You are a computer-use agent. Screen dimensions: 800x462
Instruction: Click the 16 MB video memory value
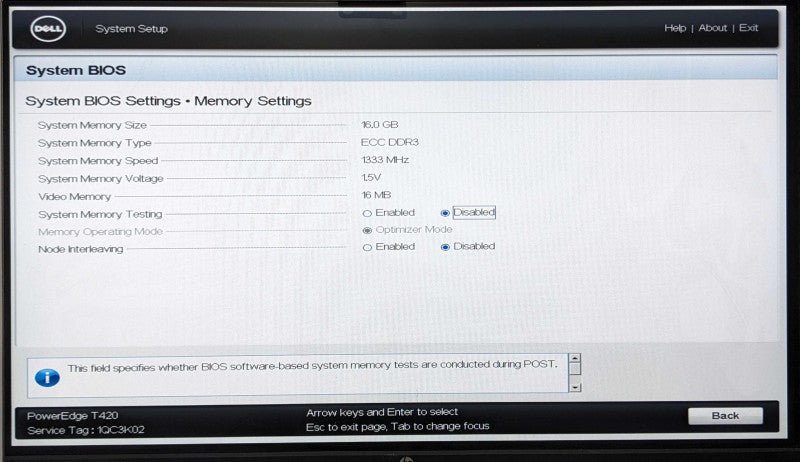coord(376,195)
